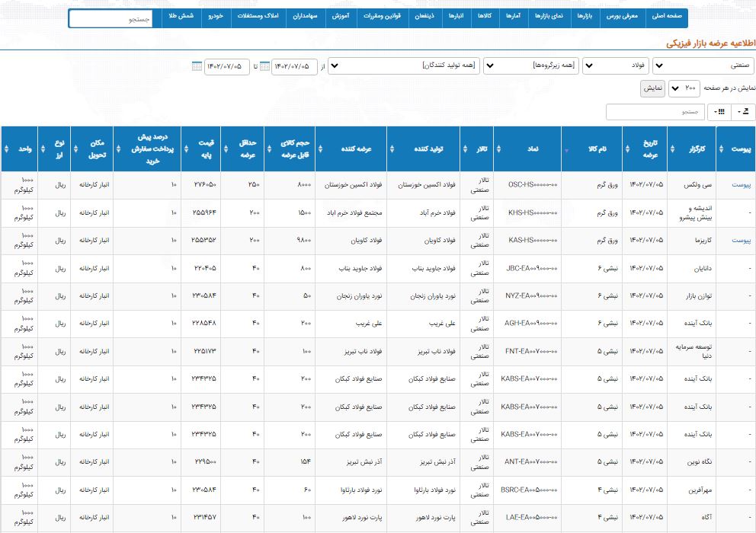The height and width of the screenshot is (533, 756).
Task: Click sort arrows on the پیوست column
Action: point(721,149)
